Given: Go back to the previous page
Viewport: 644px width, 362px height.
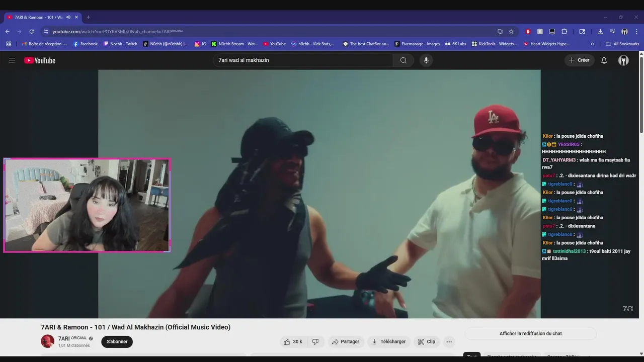Looking at the screenshot, I should [8, 31].
